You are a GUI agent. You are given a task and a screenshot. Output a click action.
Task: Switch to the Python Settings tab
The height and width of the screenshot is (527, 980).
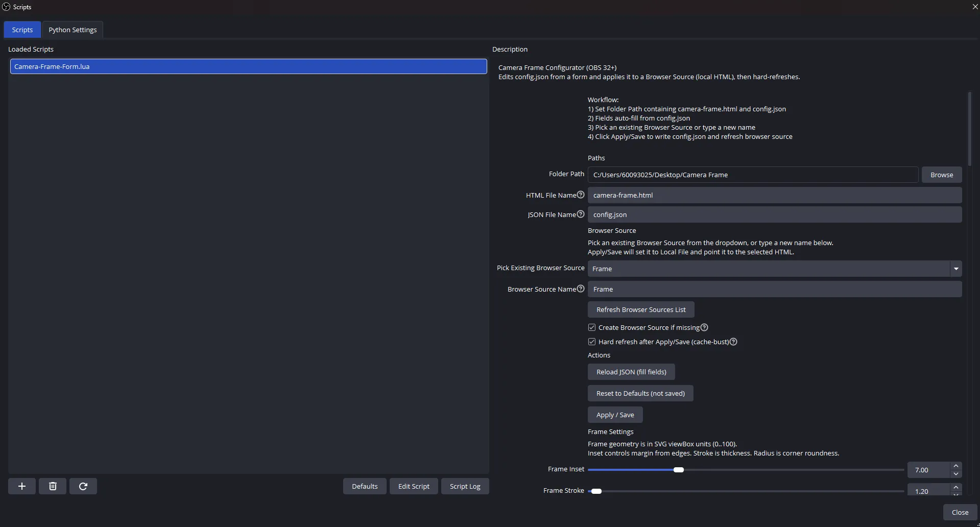click(73, 29)
